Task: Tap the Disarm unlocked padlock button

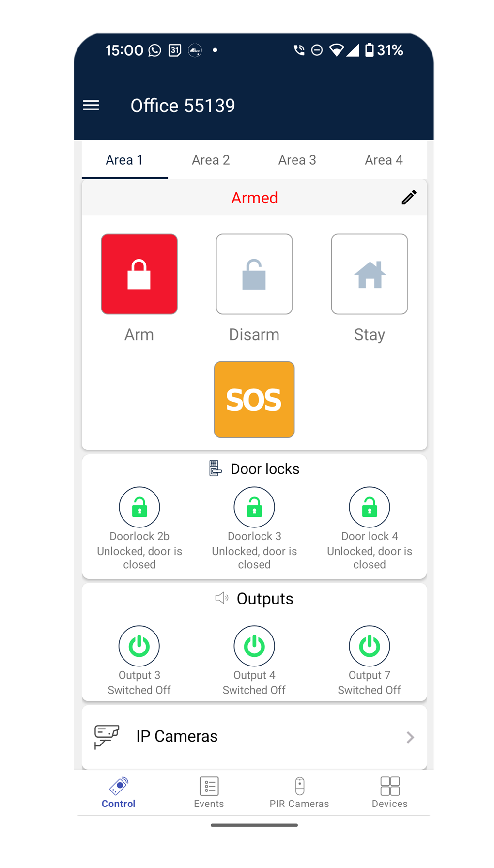Action: 254,274
